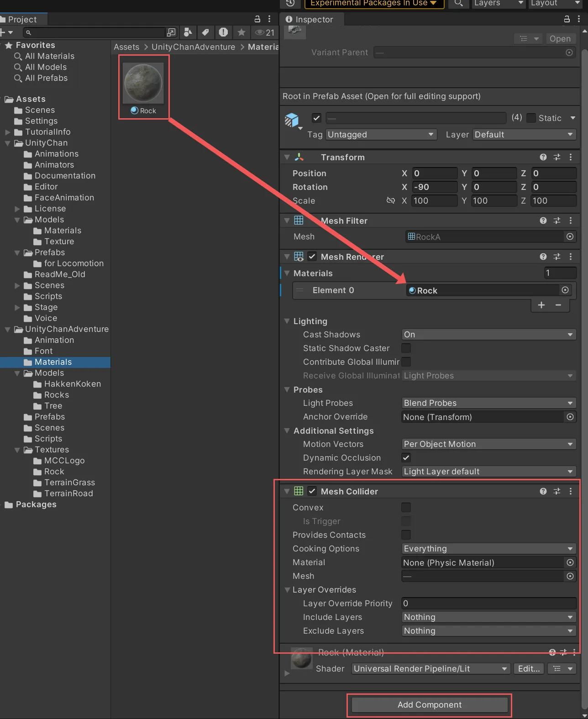Open Transform component preset icon
The width and height of the screenshot is (588, 719).
(x=556, y=157)
